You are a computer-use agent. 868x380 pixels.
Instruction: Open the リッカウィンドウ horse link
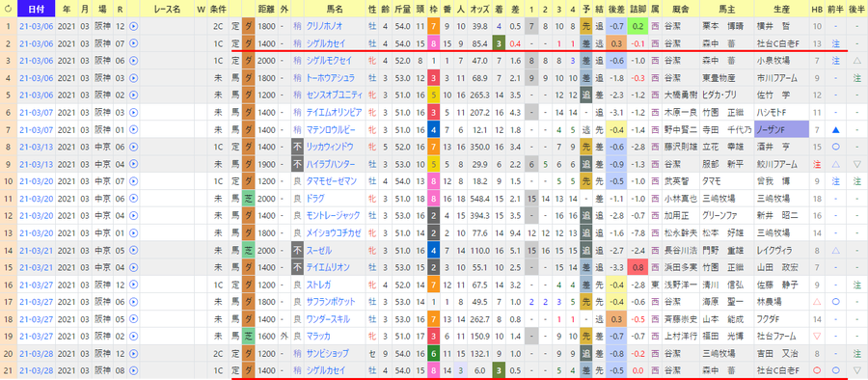[331, 148]
